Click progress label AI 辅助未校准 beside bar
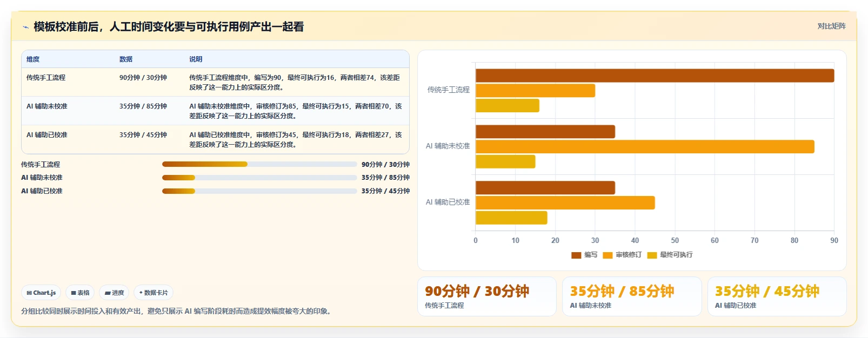 pyautogui.click(x=42, y=178)
